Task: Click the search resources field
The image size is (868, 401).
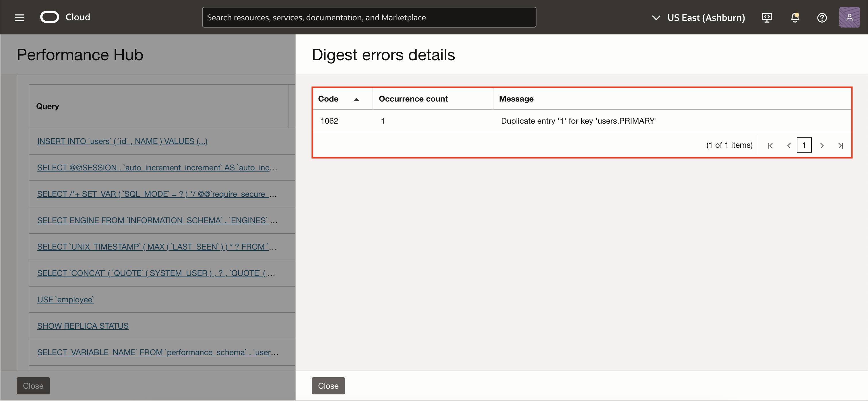Action: point(369,17)
